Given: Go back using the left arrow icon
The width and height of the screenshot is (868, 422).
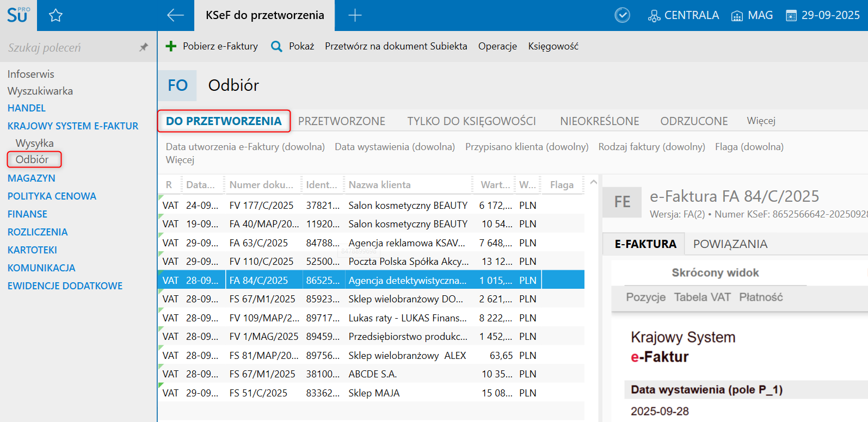Looking at the screenshot, I should click(x=175, y=15).
